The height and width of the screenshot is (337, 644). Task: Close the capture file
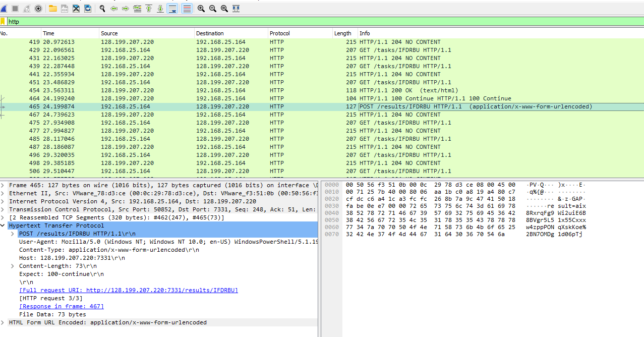coord(76,9)
